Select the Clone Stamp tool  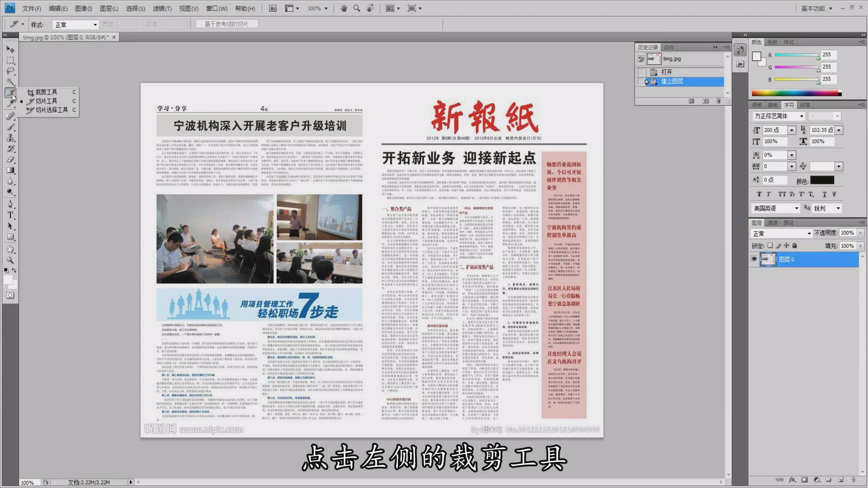(10, 138)
